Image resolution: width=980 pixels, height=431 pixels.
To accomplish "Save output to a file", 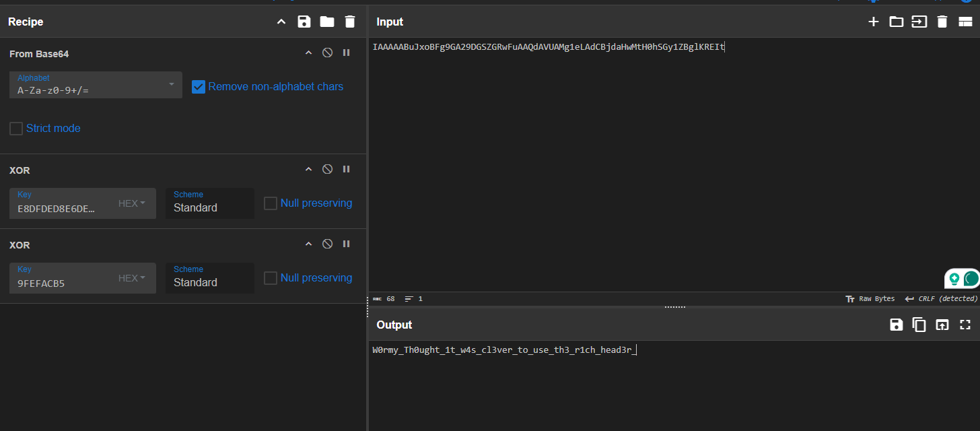I will click(x=897, y=325).
